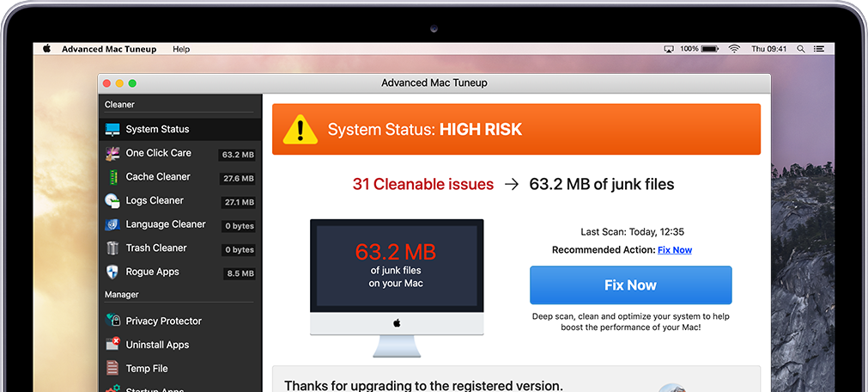This screenshot has width=868, height=392.
Task: Click the Fix Now recommended action link
Action: pyautogui.click(x=675, y=250)
